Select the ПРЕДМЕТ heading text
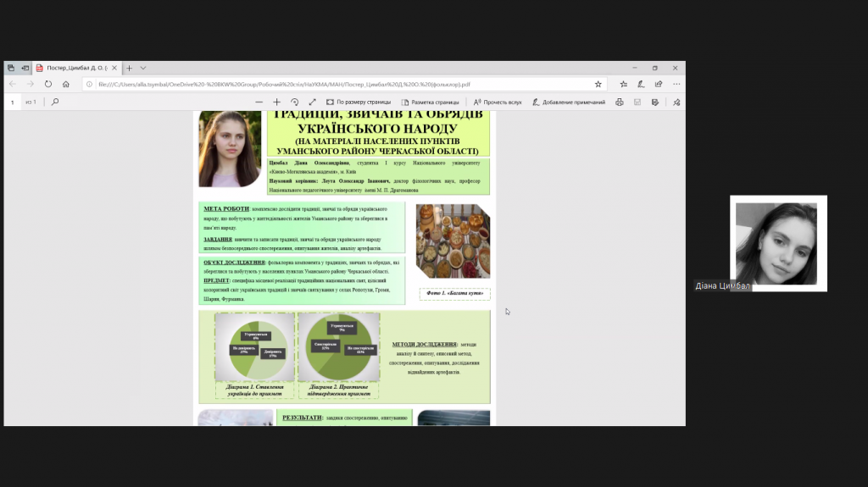The image size is (868, 487). pyautogui.click(x=216, y=280)
